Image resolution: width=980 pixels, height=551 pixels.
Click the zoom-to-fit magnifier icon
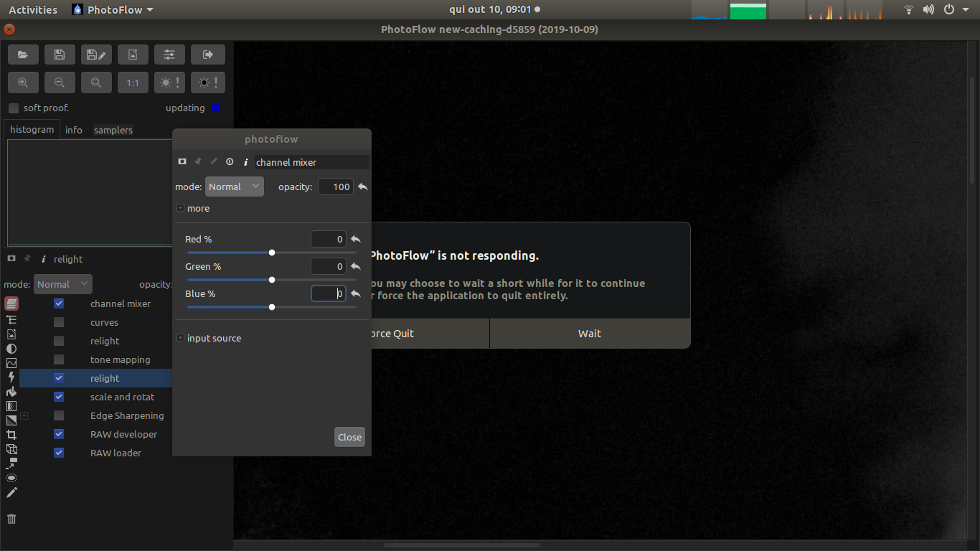tap(96, 83)
